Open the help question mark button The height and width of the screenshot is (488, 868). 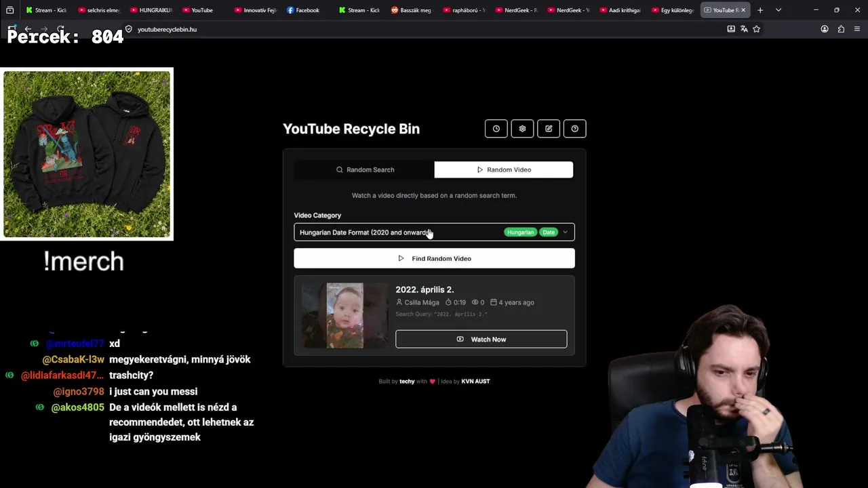575,129
